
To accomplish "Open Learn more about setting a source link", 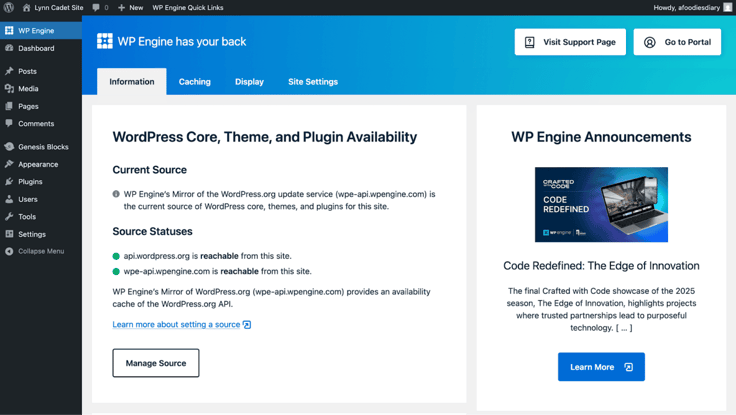I will [176, 324].
